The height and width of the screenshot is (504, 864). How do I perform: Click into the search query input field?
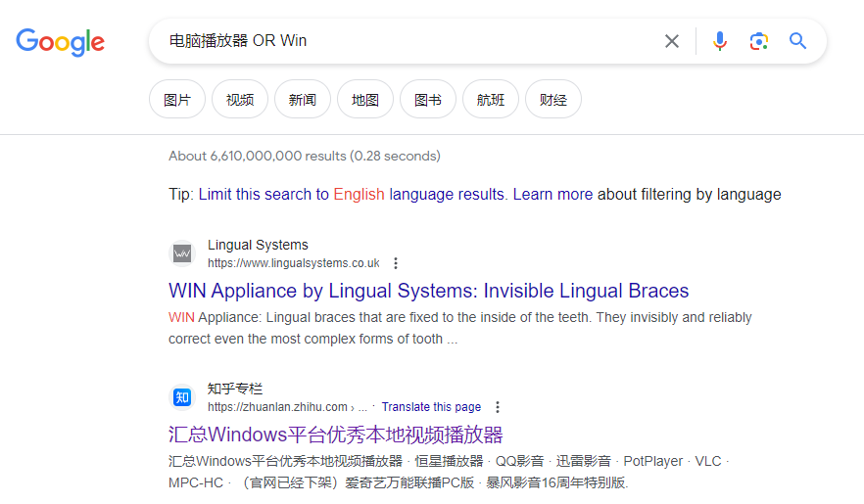[408, 41]
